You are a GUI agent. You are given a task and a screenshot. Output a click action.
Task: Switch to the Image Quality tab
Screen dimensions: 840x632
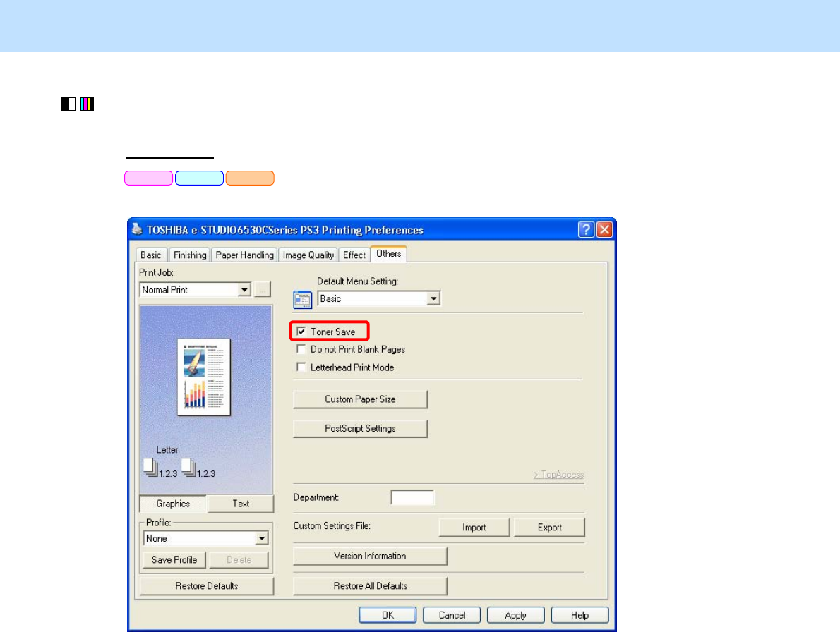[x=308, y=255]
